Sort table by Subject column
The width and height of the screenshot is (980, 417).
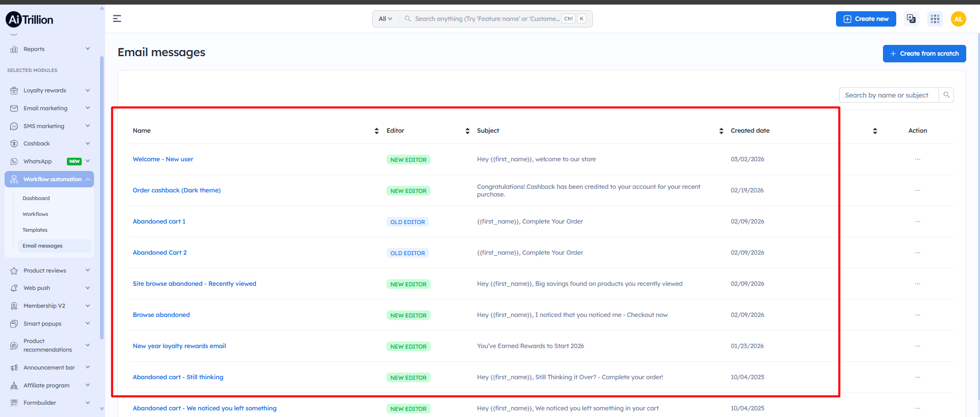721,131
